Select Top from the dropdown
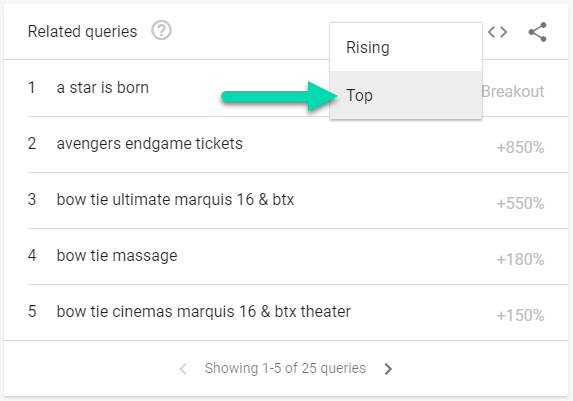 pyautogui.click(x=406, y=95)
